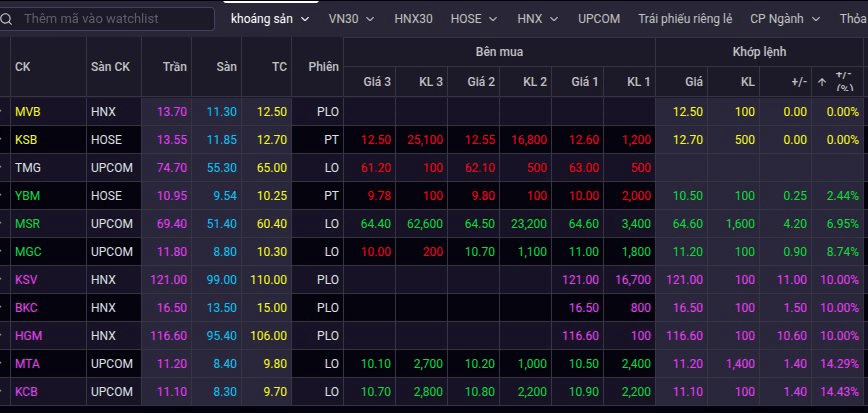Viewport: 868px width, 413px height.
Task: Sort by the Sàn CK column header
Action: (110, 67)
